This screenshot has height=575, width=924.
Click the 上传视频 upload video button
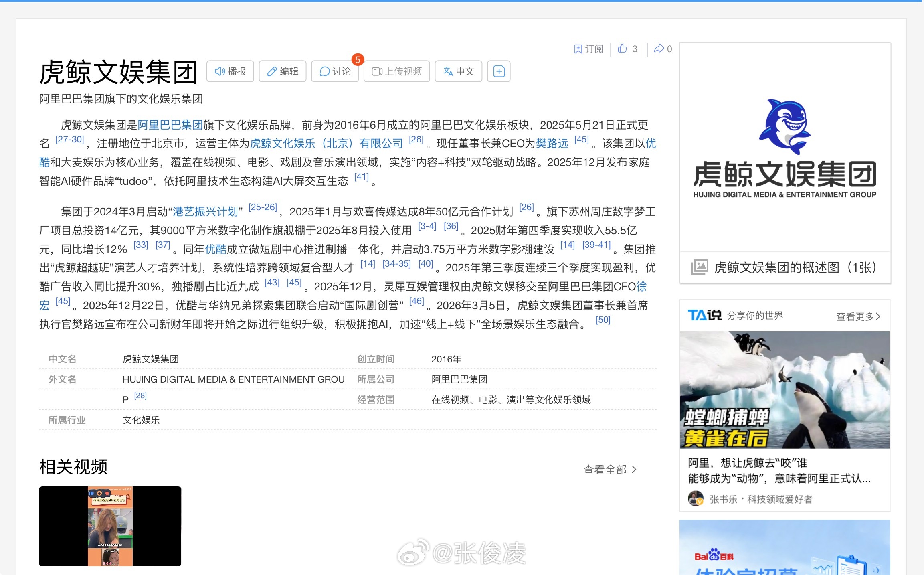[397, 71]
